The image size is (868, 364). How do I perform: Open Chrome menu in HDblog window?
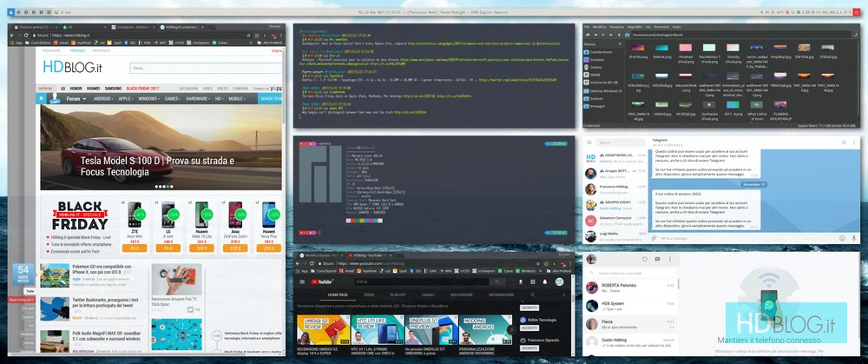[281, 35]
